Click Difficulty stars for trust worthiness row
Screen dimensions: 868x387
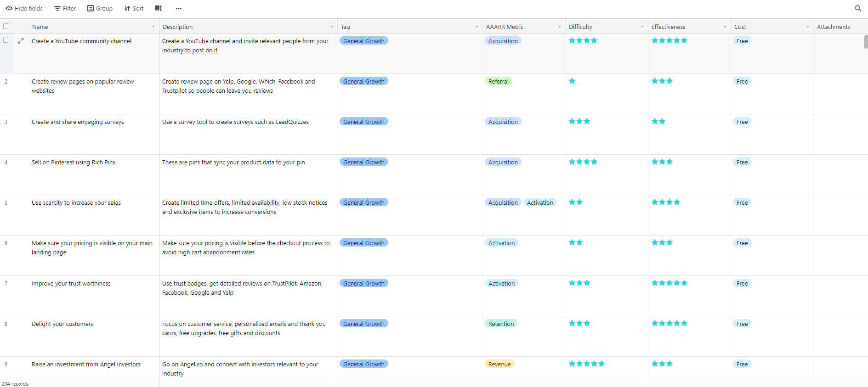579,283
